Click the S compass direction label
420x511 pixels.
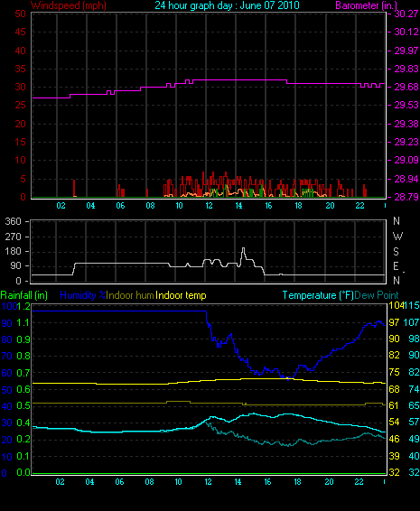[396, 252]
